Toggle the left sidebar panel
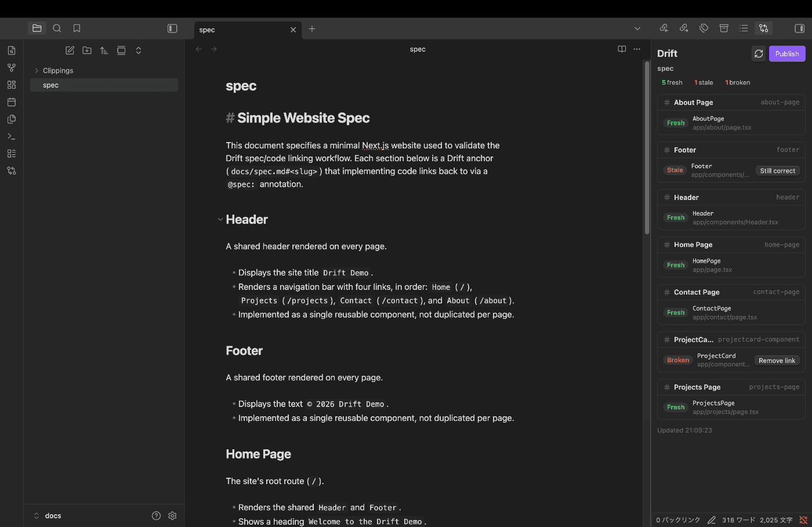 click(x=172, y=28)
